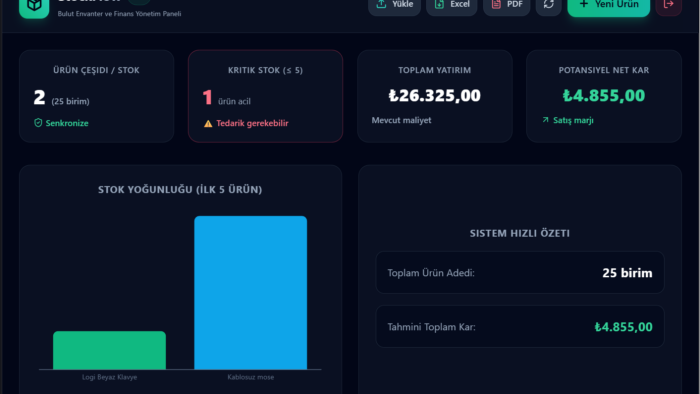Click the ₺26.325,00 investment value

tap(434, 95)
